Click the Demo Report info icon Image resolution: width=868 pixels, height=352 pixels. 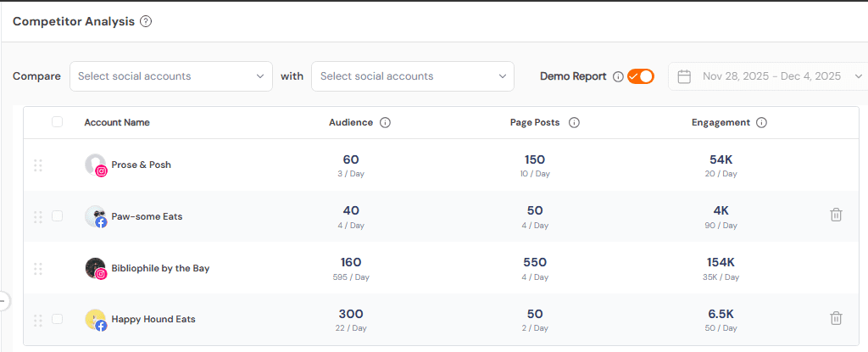coord(618,76)
